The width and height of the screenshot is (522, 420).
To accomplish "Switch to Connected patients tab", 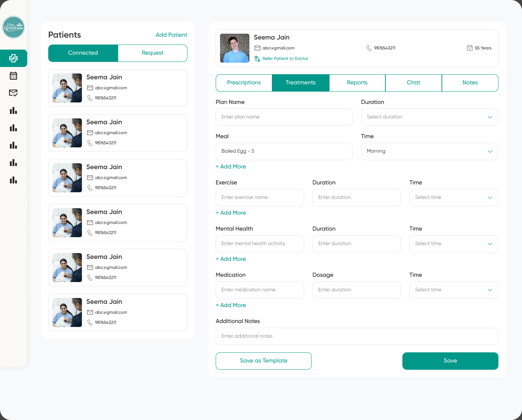I will pos(83,53).
